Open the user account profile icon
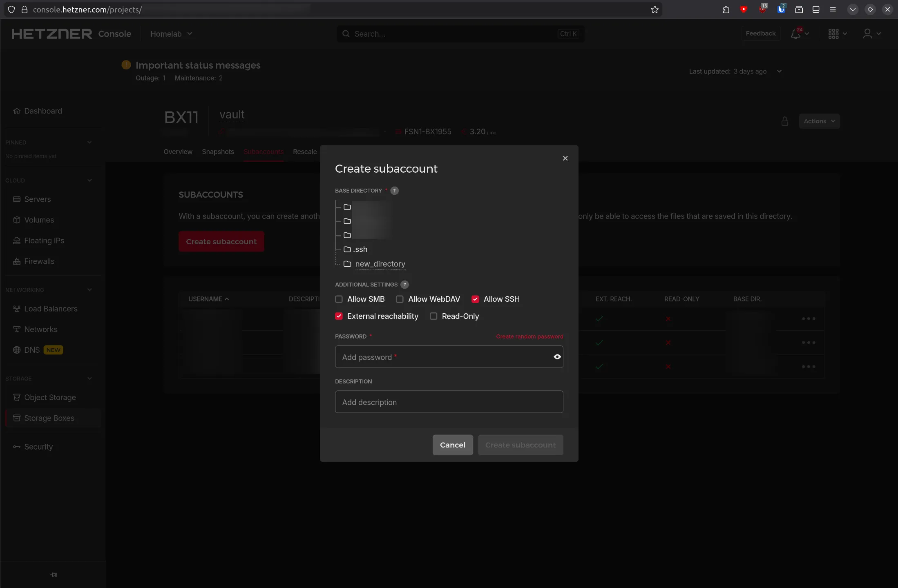 click(867, 34)
